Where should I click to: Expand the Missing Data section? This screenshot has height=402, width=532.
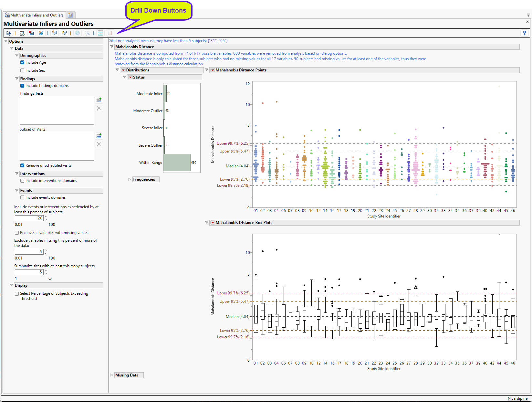(112, 375)
